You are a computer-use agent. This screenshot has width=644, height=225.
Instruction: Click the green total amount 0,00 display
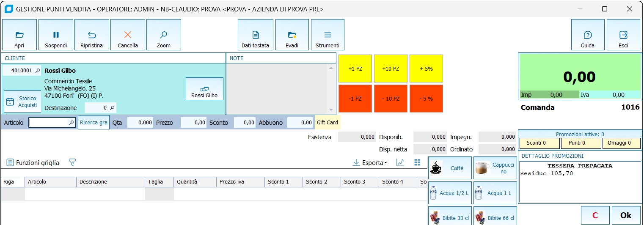coord(579,77)
